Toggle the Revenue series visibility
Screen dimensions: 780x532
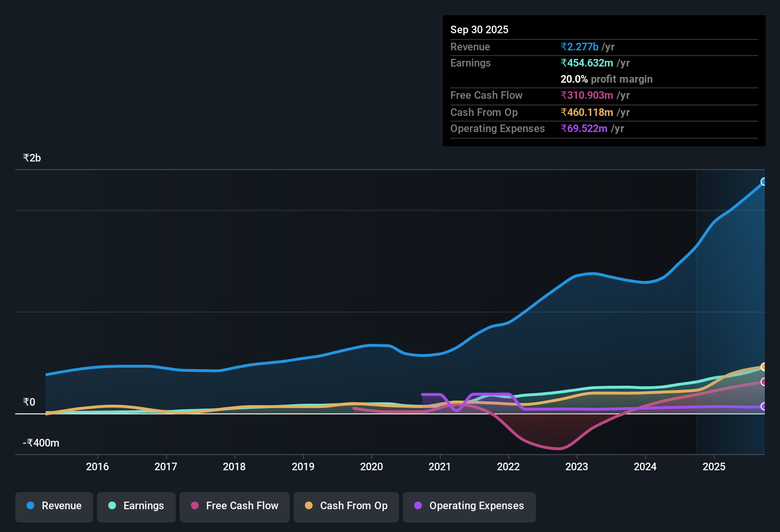(54, 506)
